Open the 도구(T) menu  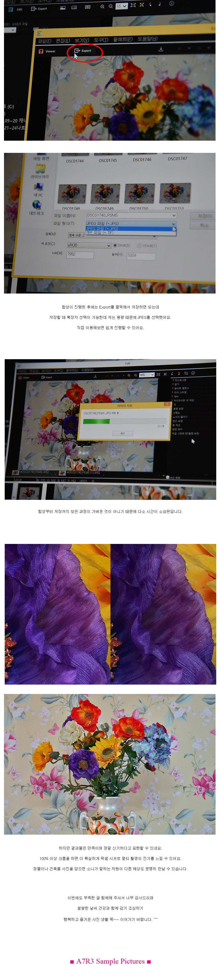(x=101, y=40)
